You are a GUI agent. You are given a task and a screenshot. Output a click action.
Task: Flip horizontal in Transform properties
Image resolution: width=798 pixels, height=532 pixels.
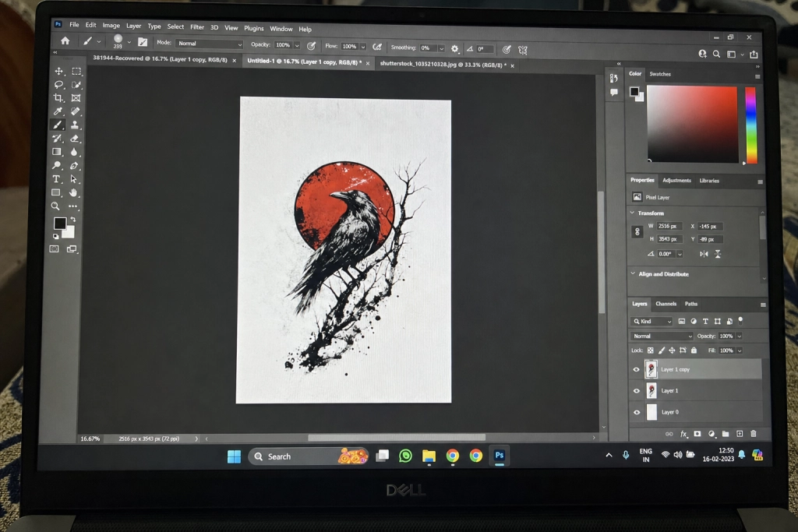coord(704,254)
